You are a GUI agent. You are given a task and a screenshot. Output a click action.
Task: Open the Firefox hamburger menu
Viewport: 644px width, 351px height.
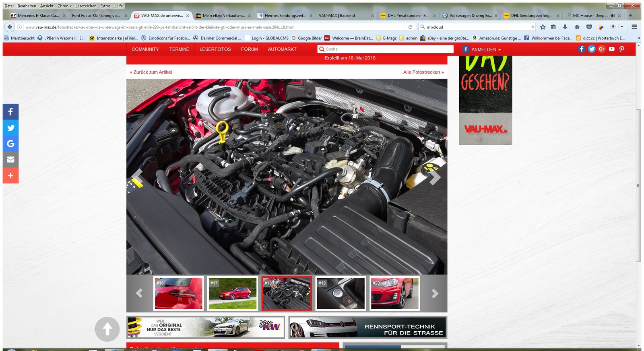point(634,27)
